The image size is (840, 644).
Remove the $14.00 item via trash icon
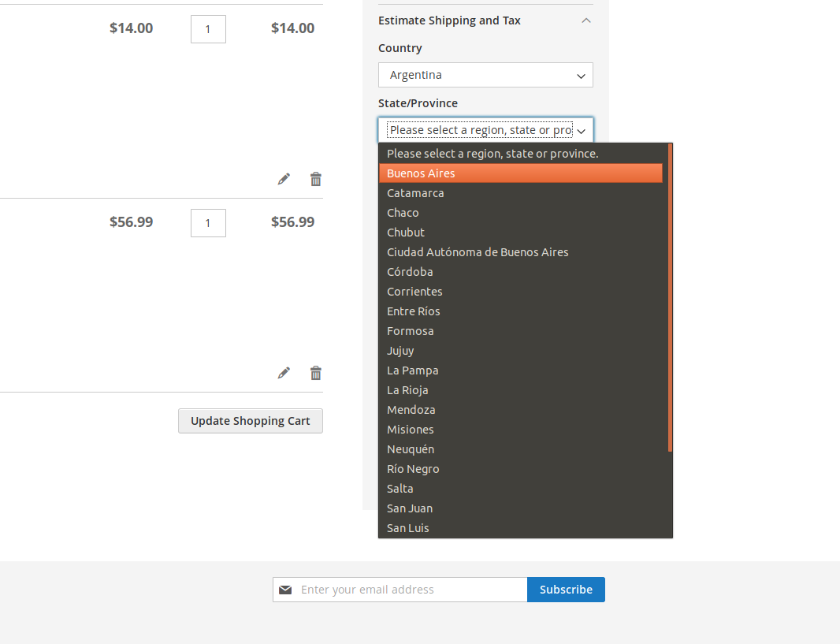(x=316, y=179)
